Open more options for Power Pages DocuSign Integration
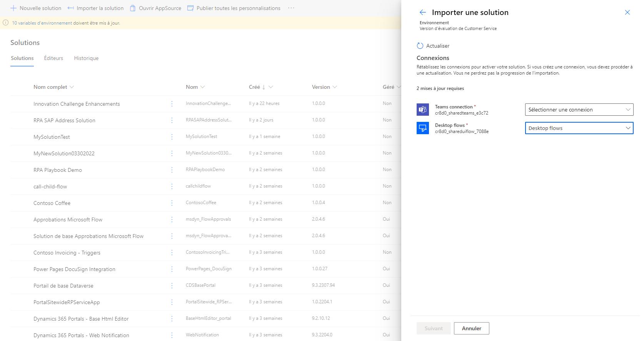 click(172, 269)
